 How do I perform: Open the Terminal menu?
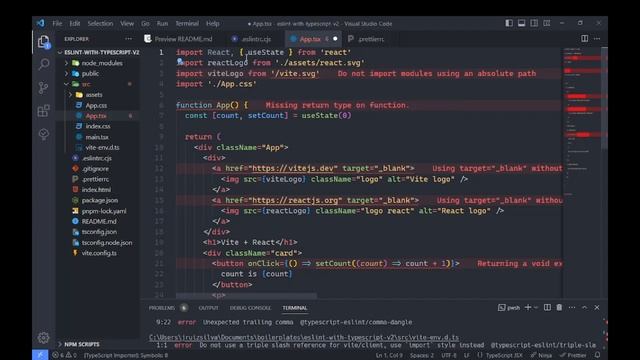pyautogui.click(x=187, y=24)
